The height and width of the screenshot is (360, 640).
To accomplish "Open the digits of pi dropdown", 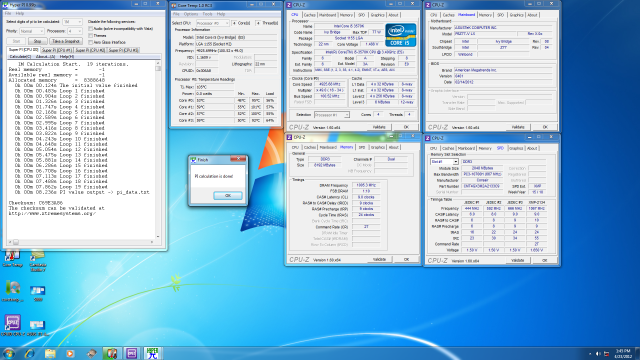I will 72,22.
